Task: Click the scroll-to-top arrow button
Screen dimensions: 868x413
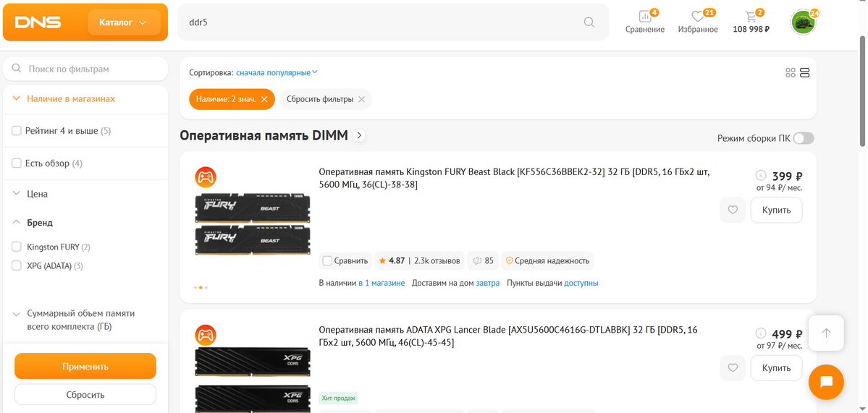Action: (x=826, y=333)
